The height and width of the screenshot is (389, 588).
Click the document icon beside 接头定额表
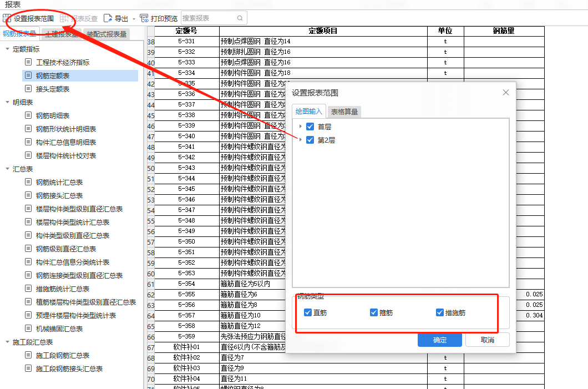tap(28, 89)
